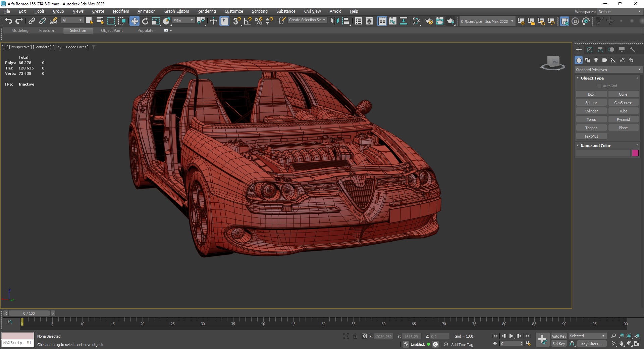Open the Key Filters dialog button
Image resolution: width=644 pixels, height=349 pixels.
591,344
